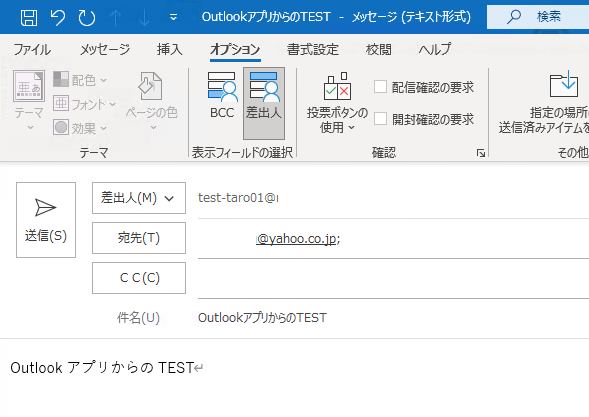Expand the 確認 group dialog launcher
The height and width of the screenshot is (417, 589).
pos(481,153)
